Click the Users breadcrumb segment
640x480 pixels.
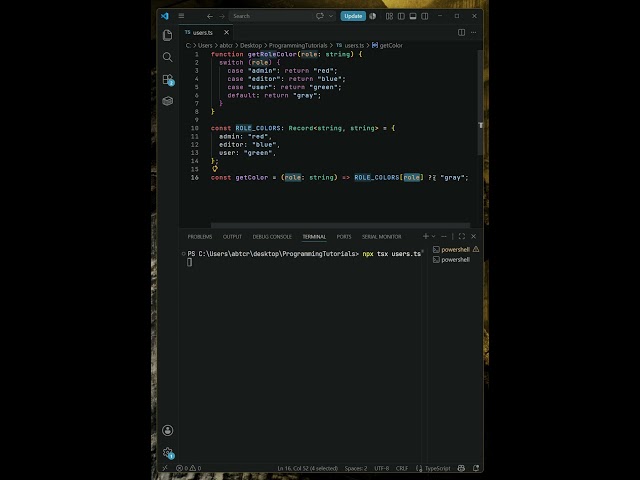click(205, 45)
